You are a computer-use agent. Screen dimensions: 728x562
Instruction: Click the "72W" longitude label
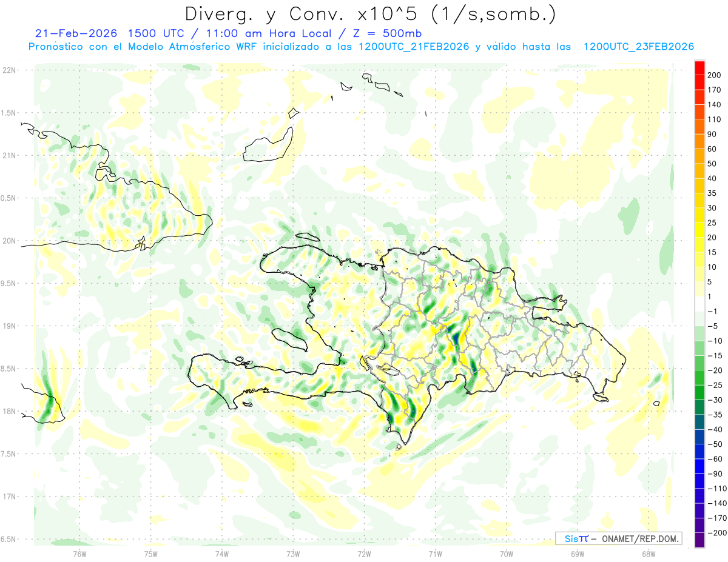pos(364,554)
